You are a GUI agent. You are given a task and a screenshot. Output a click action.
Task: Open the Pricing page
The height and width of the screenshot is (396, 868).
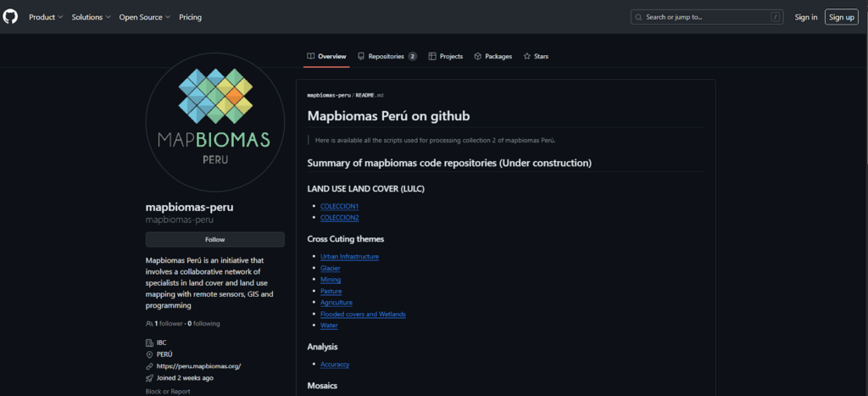191,17
